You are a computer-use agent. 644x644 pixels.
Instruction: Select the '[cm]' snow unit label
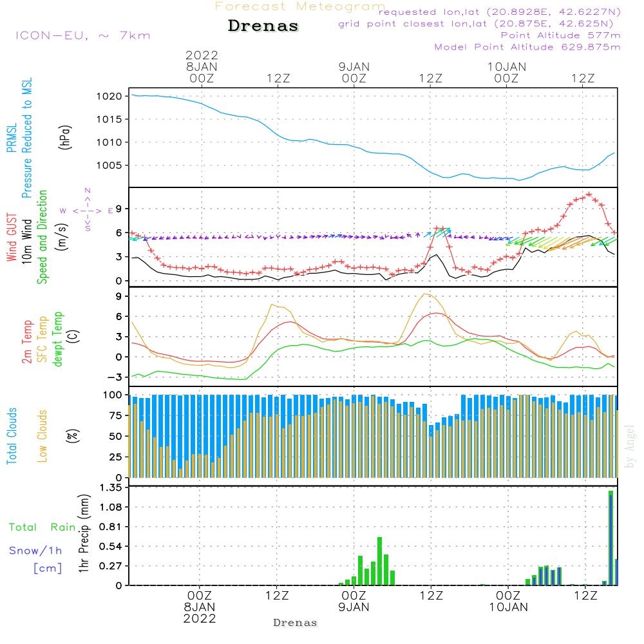(48, 568)
